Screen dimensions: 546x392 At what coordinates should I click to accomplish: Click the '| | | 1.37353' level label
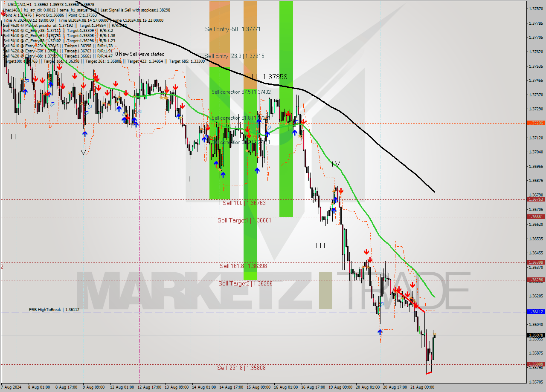tap(269, 77)
